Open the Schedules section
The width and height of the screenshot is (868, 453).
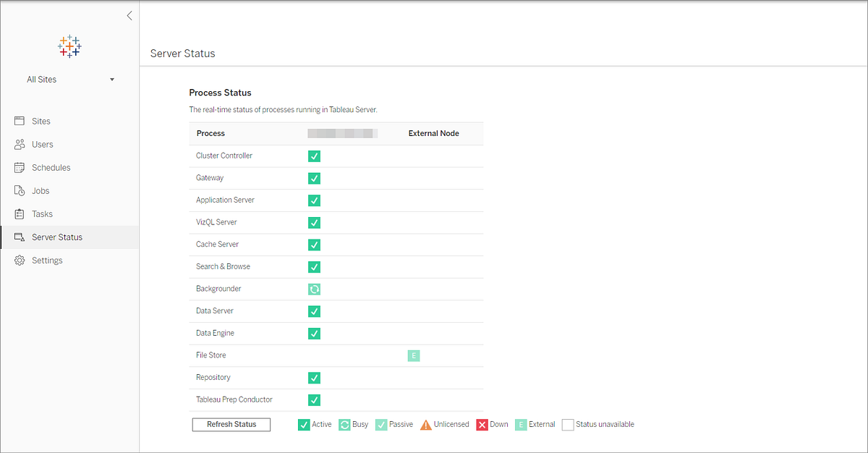[x=49, y=167]
